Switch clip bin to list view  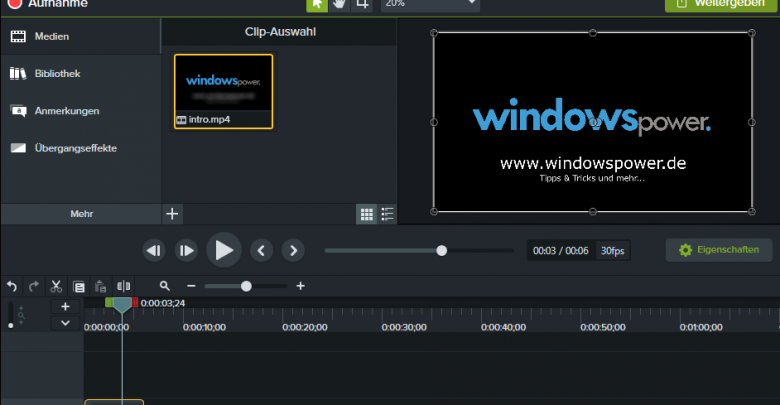387,214
